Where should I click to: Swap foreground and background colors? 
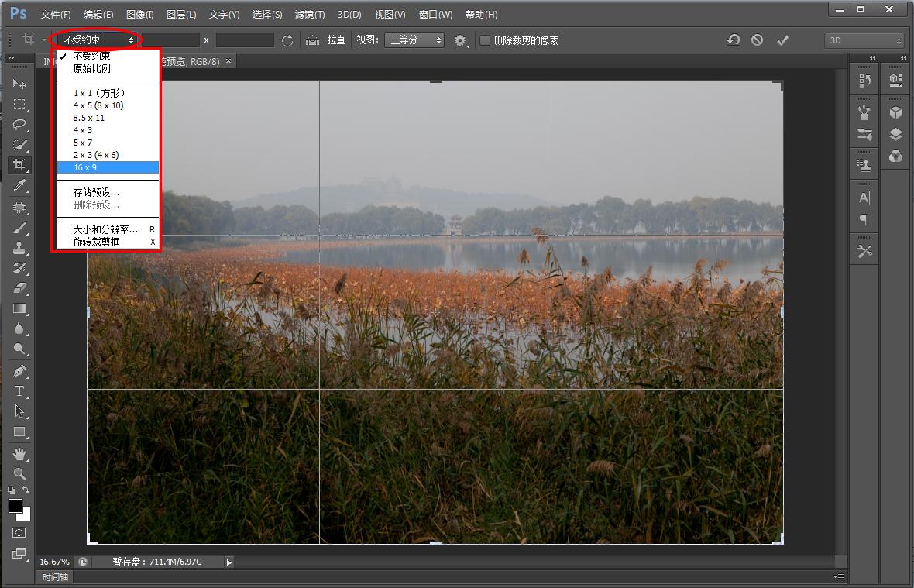[x=26, y=490]
